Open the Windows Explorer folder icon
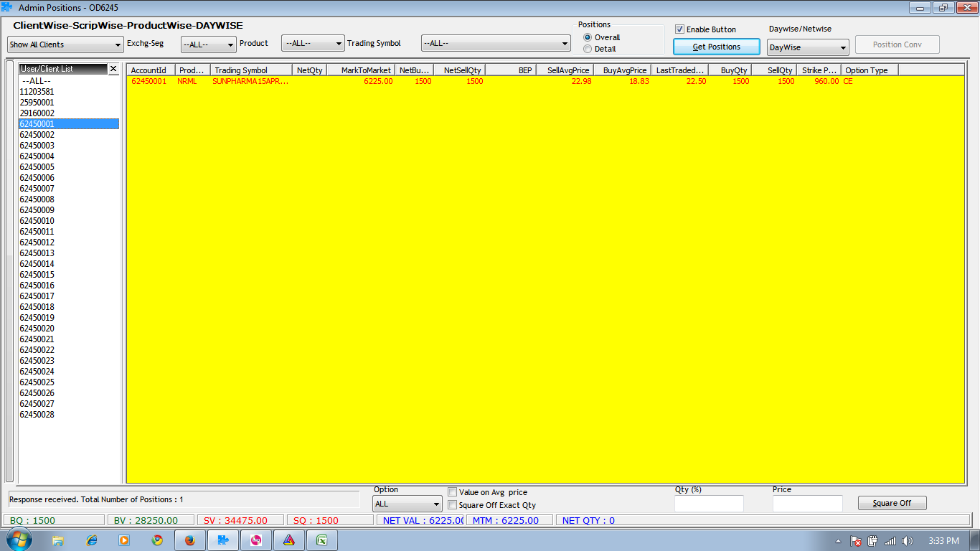The image size is (980, 551). (x=58, y=540)
